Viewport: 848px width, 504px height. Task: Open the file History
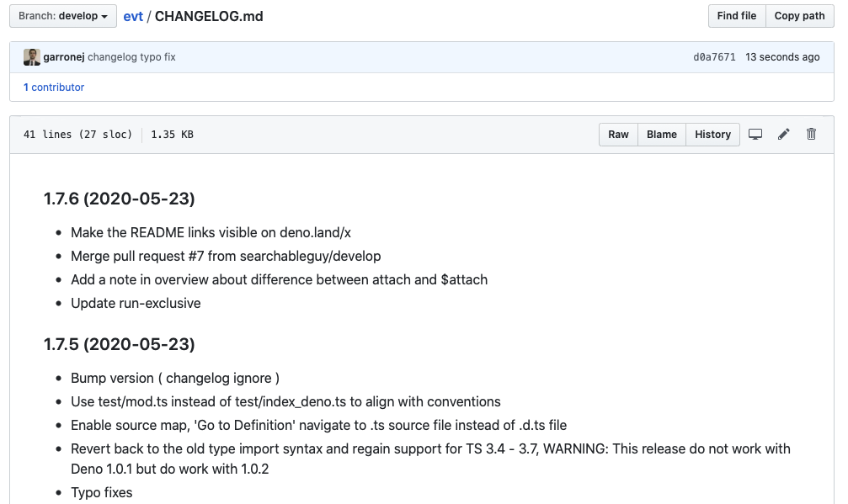tap(712, 135)
